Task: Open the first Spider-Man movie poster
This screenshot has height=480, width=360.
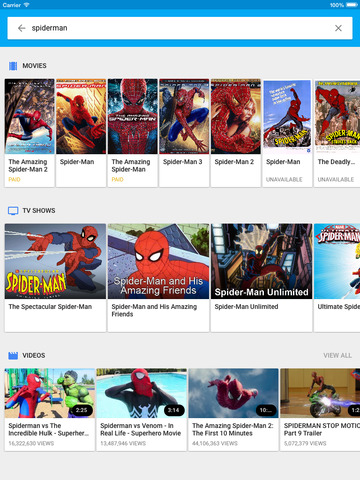Action: pyautogui.click(x=81, y=116)
